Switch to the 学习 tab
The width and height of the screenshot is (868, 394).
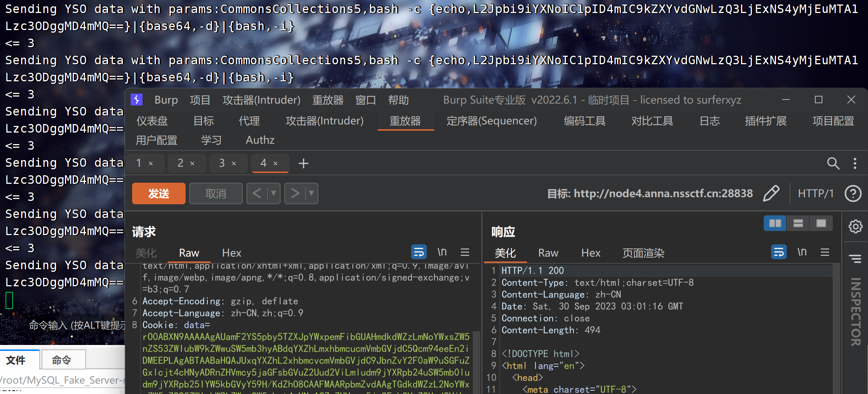click(x=212, y=140)
